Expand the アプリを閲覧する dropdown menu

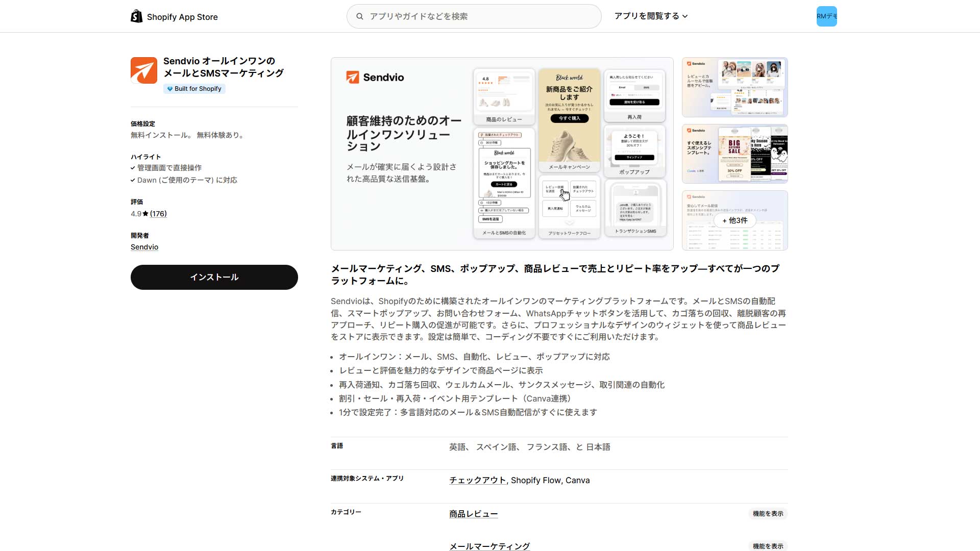coord(651,16)
